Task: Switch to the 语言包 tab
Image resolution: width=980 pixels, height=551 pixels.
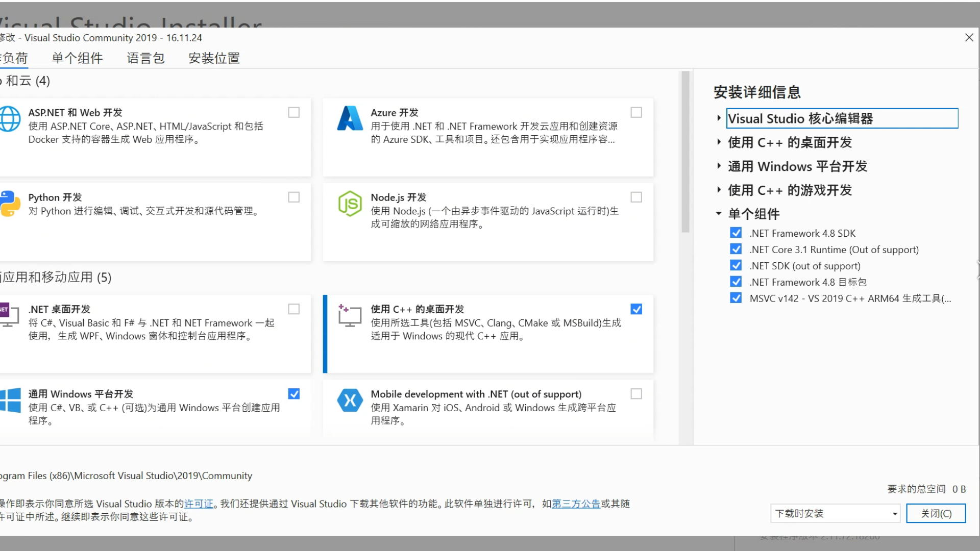Action: pyautogui.click(x=145, y=58)
